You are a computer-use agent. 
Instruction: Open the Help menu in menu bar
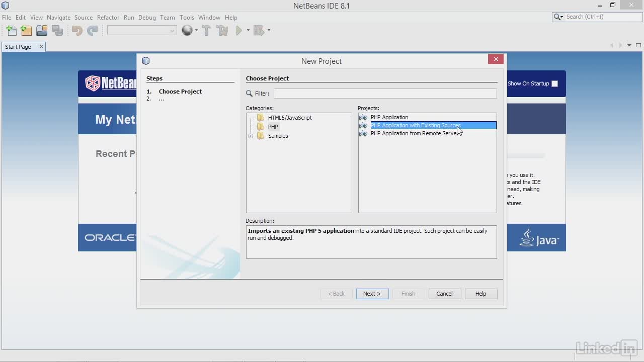pyautogui.click(x=231, y=17)
